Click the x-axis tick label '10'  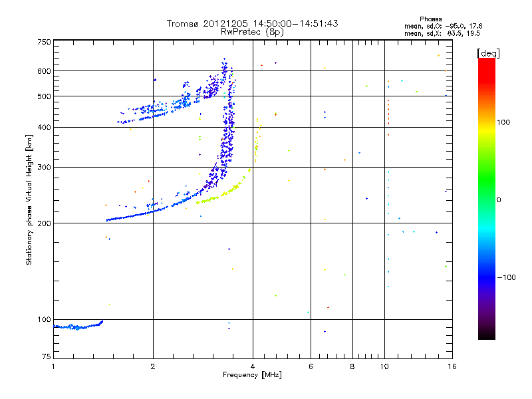(384, 366)
